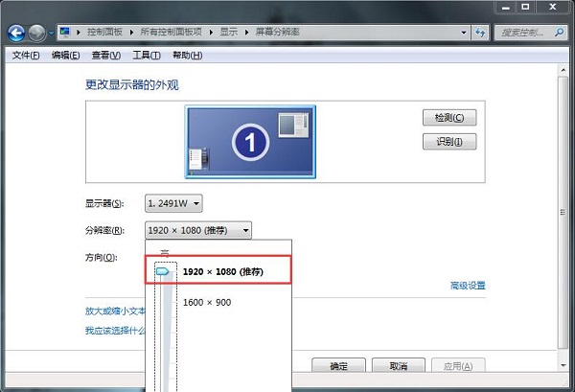575x392 pixels.
Task: Expand the 显示器 dropdown showing 1. 2491W
Action: pos(173,203)
